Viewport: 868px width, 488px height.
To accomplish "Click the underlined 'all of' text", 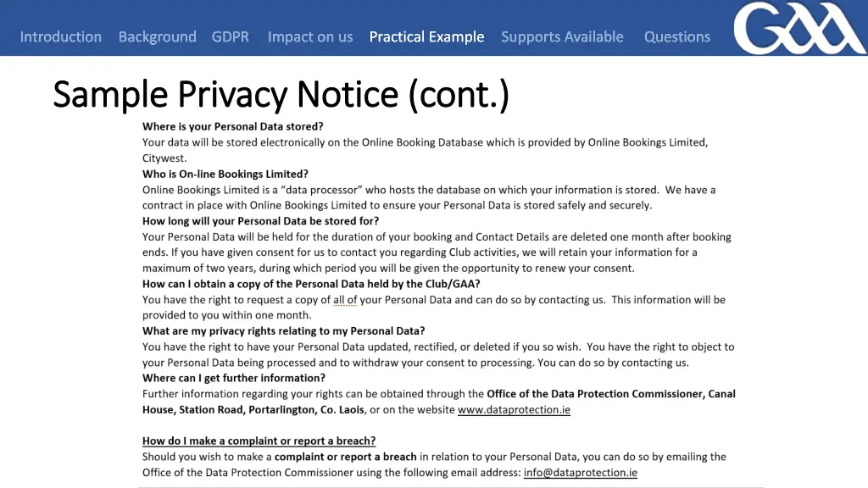I will 345,300.
